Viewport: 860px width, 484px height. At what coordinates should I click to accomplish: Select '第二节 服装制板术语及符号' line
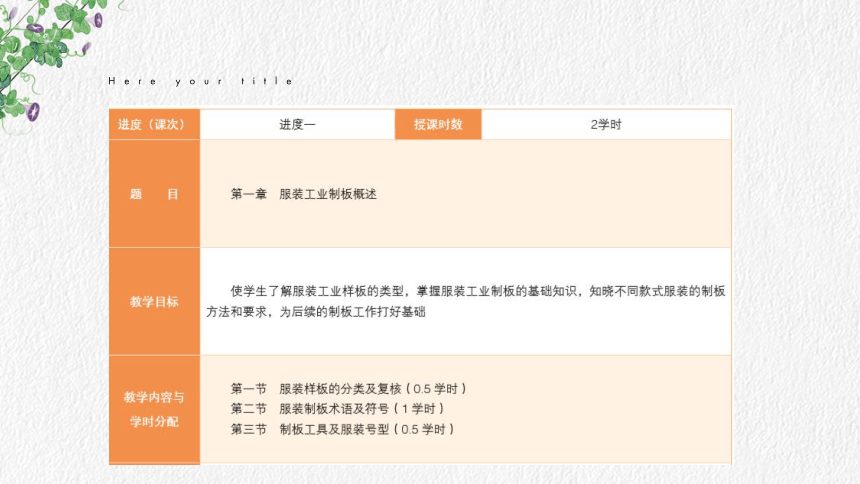click(x=337, y=409)
